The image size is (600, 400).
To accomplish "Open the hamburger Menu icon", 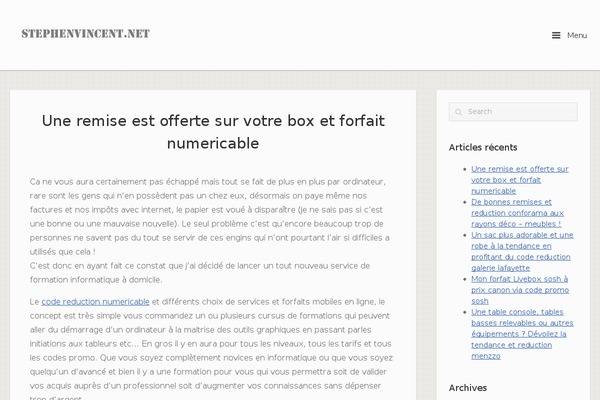I will 556,35.
